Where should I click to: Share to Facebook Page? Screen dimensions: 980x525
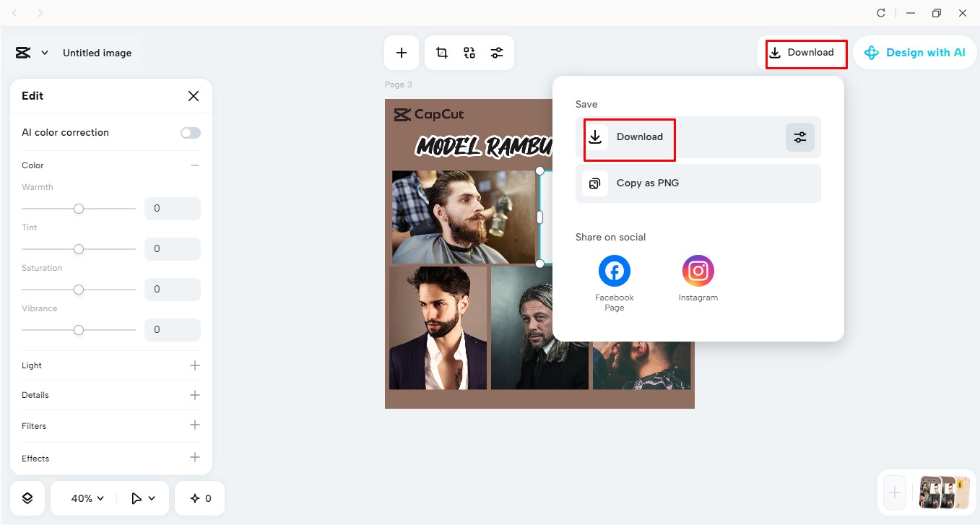[x=615, y=284]
